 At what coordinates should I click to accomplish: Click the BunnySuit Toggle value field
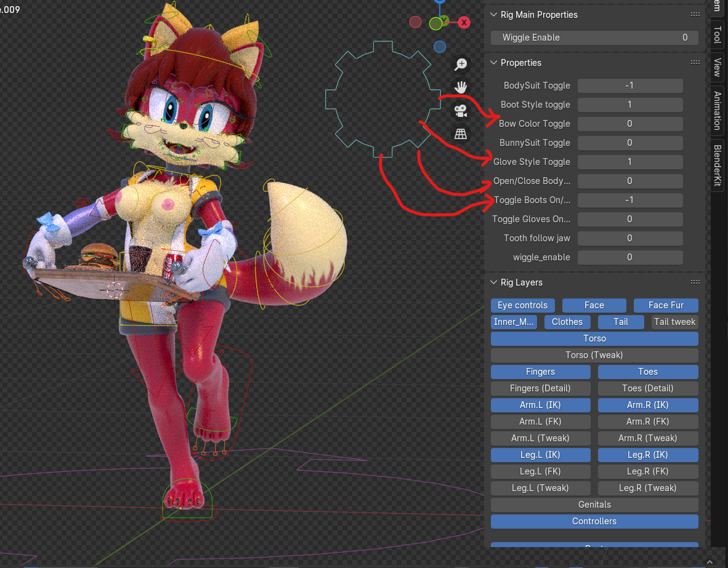[x=630, y=143]
